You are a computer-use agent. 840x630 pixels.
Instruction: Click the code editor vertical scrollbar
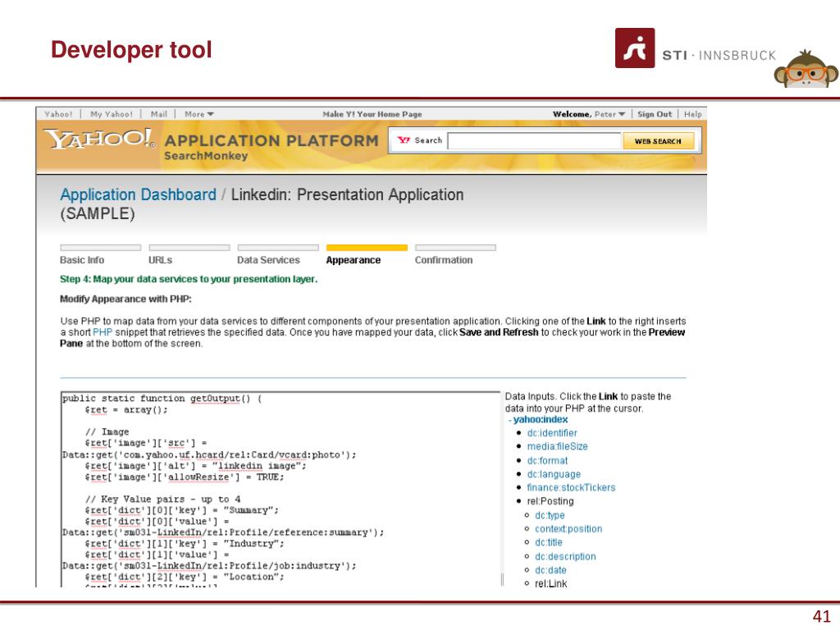click(x=501, y=578)
